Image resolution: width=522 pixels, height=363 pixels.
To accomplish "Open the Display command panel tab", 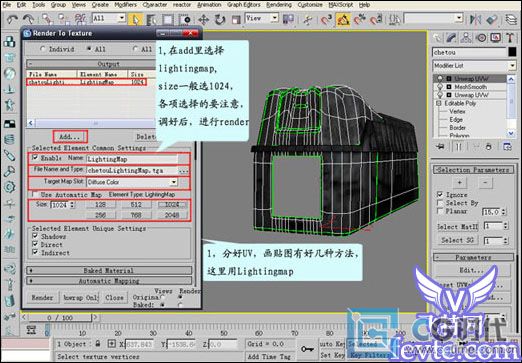I will pyautogui.click(x=496, y=38).
